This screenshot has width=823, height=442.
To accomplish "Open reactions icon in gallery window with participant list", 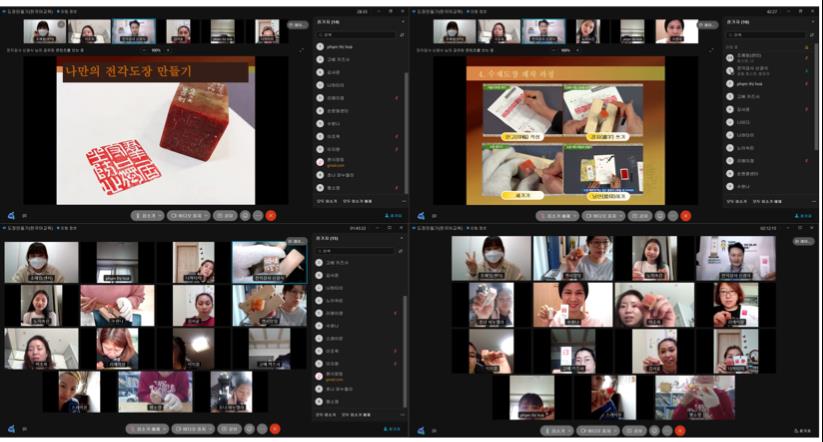I will (249, 429).
